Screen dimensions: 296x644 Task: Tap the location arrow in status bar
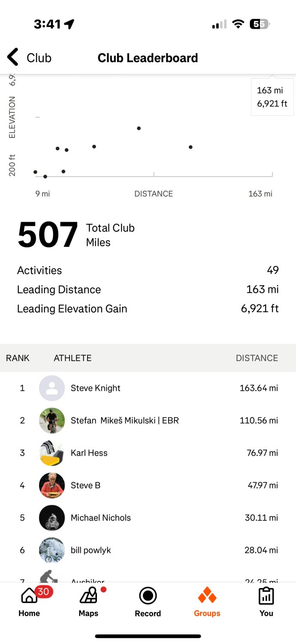(69, 24)
